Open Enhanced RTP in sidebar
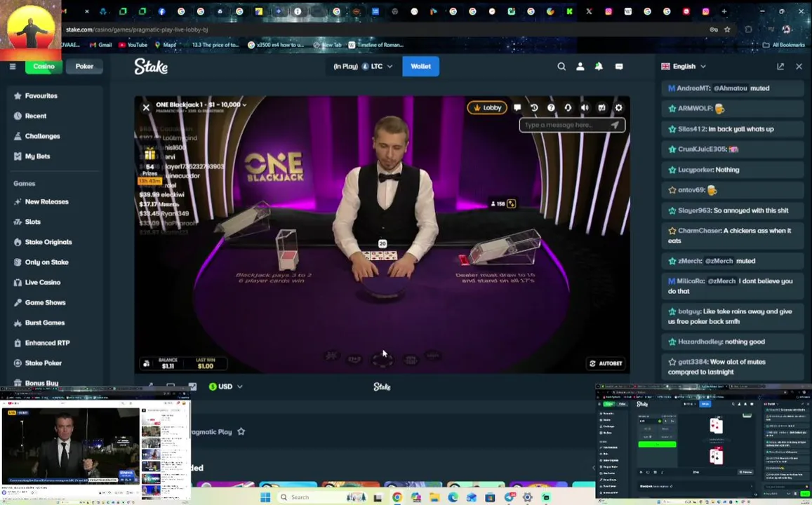 coord(47,343)
